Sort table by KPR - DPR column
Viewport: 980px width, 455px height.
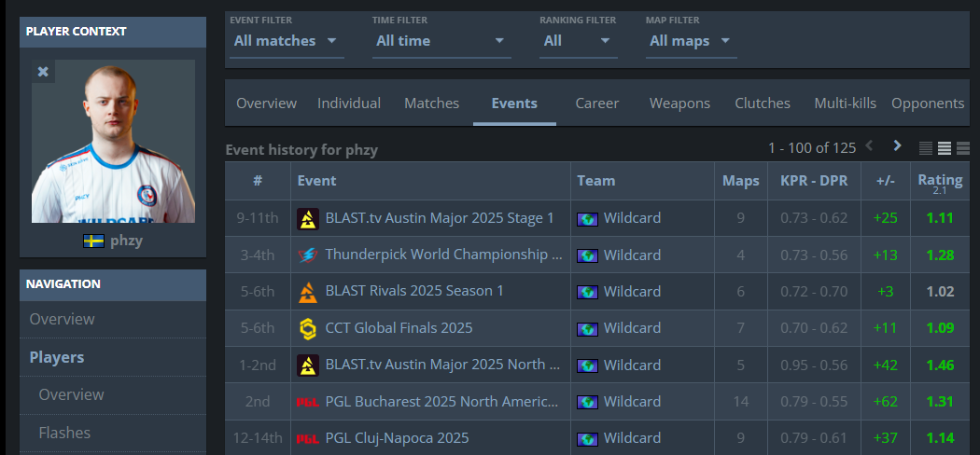814,181
